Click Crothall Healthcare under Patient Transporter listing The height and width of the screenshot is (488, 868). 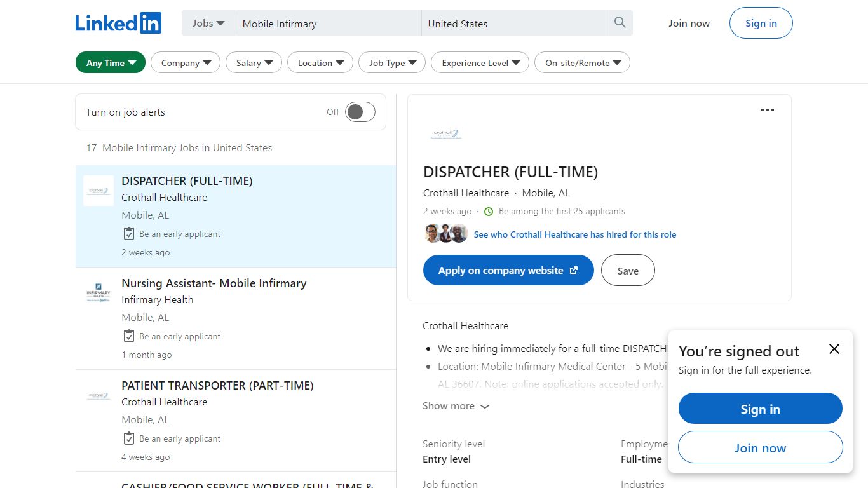pyautogui.click(x=165, y=402)
